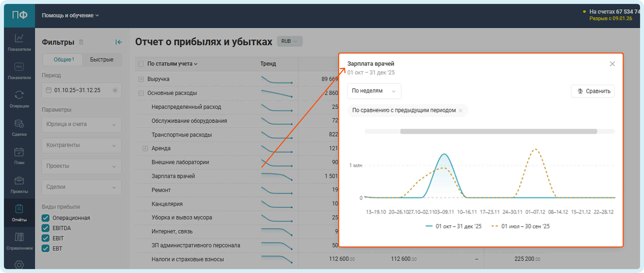Viewport: 644px width, 273px height.
Task: Click the trash icon next to Фильтры
Action: (x=81, y=42)
